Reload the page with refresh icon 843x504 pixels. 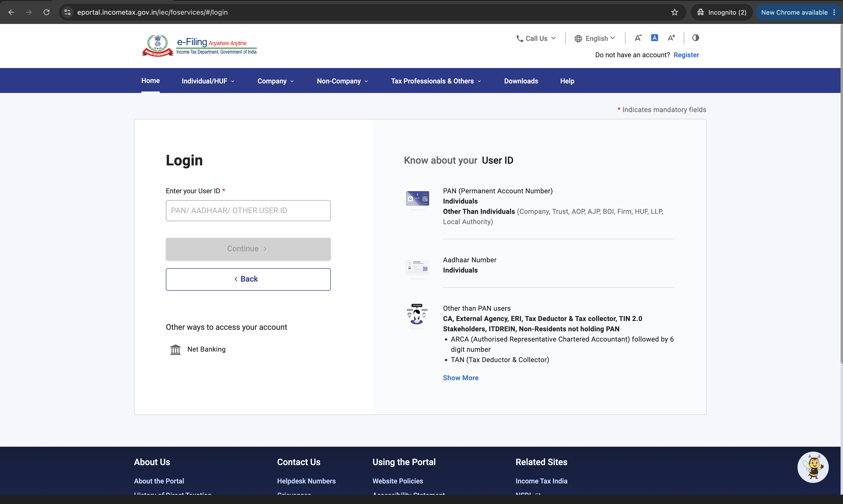click(46, 12)
